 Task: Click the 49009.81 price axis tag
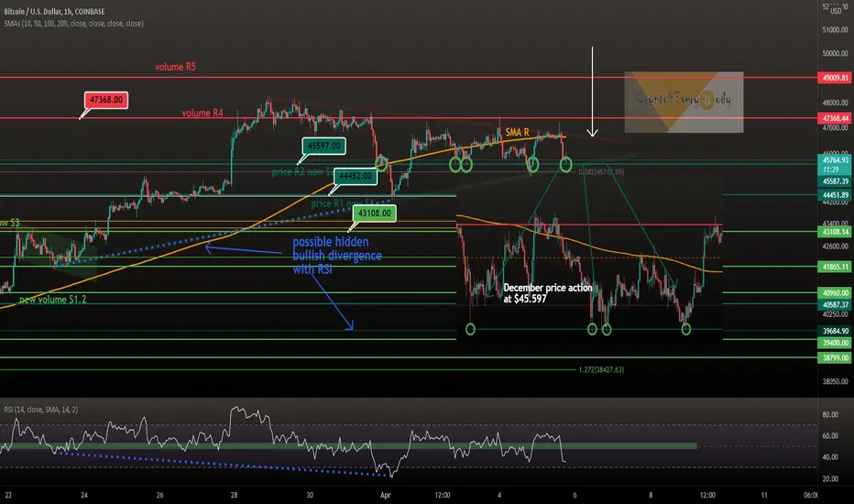pyautogui.click(x=836, y=78)
